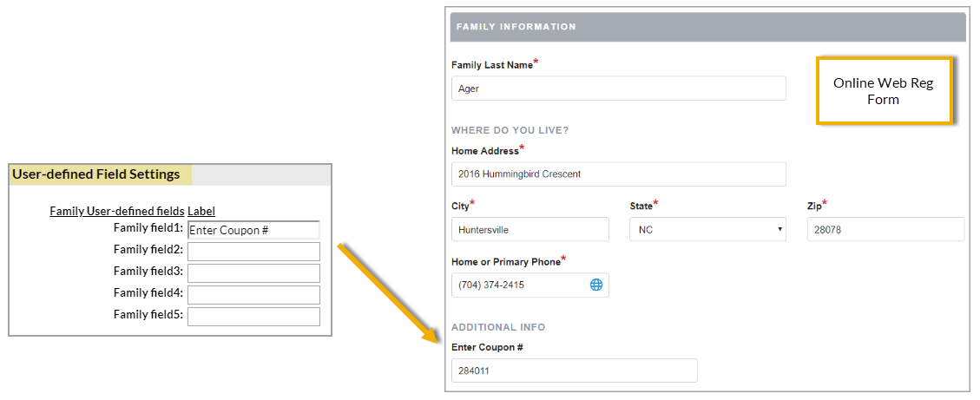Click the Family Information section header

click(x=707, y=27)
